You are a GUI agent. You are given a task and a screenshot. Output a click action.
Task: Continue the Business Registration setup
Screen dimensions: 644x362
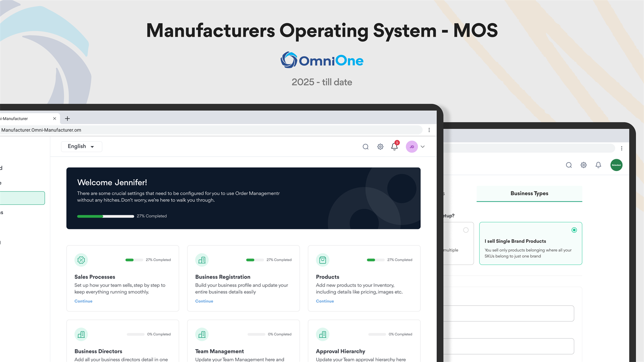click(204, 301)
